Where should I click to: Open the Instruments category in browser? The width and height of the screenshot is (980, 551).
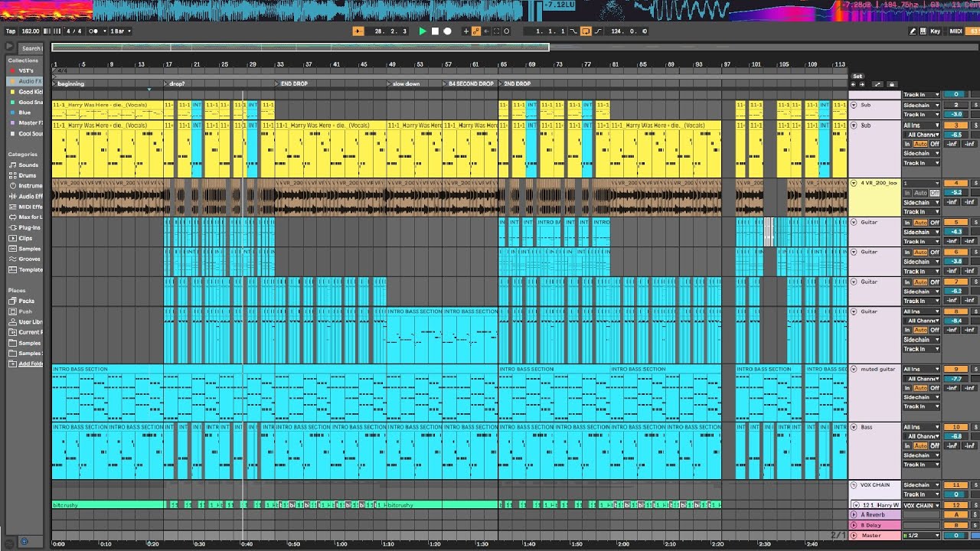[24, 186]
